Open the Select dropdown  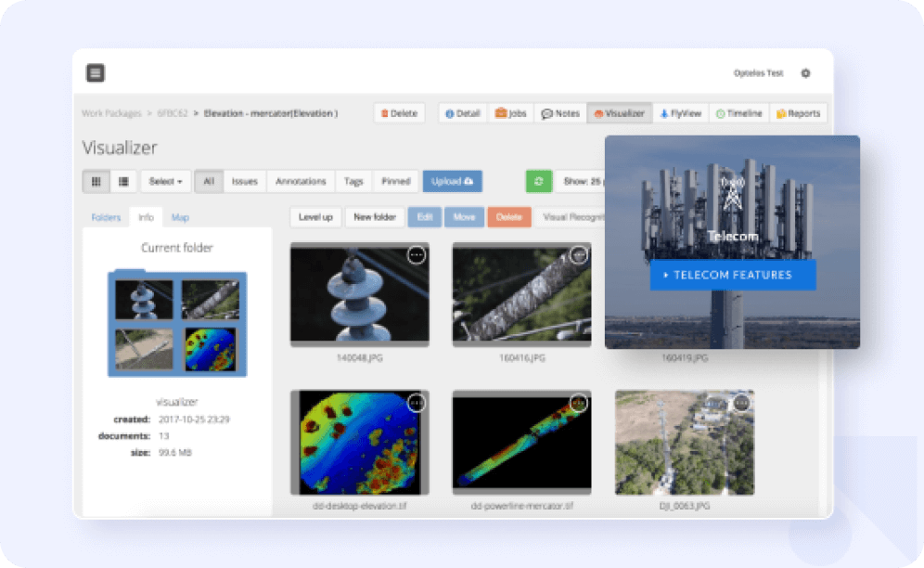(x=163, y=181)
